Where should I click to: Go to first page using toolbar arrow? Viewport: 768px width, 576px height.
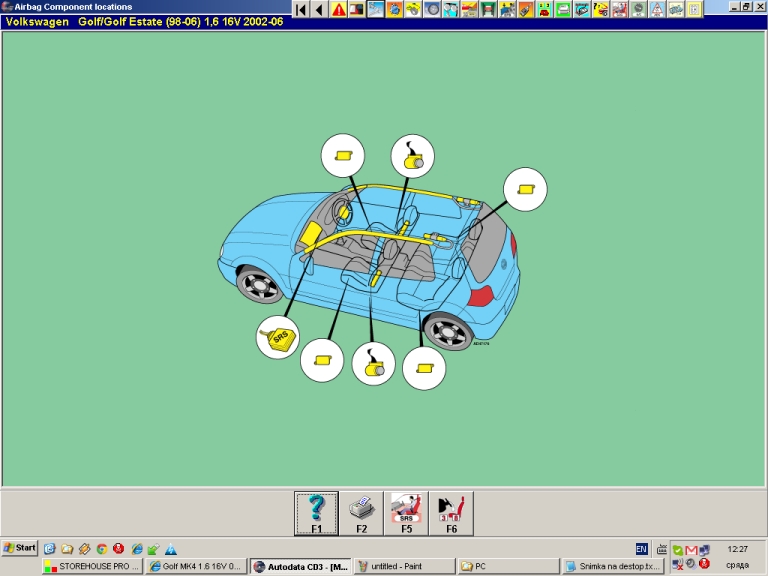coord(301,10)
